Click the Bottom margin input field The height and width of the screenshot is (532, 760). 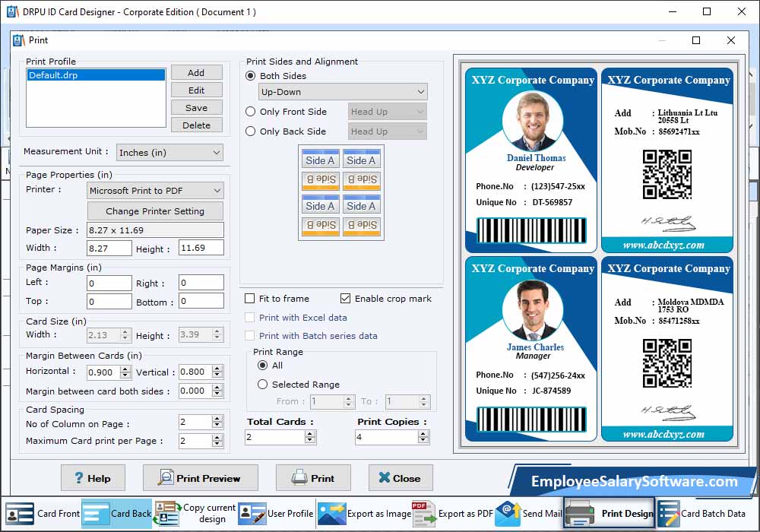click(x=201, y=301)
